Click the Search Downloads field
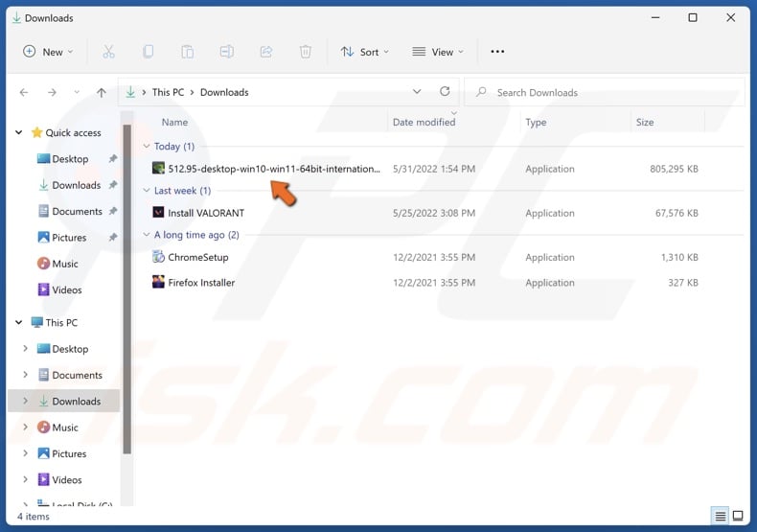 click(605, 92)
